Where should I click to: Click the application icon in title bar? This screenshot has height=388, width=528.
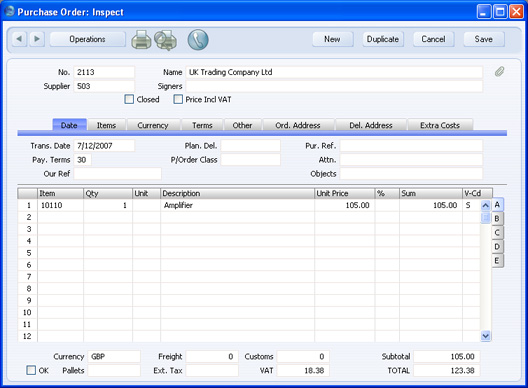(9, 11)
